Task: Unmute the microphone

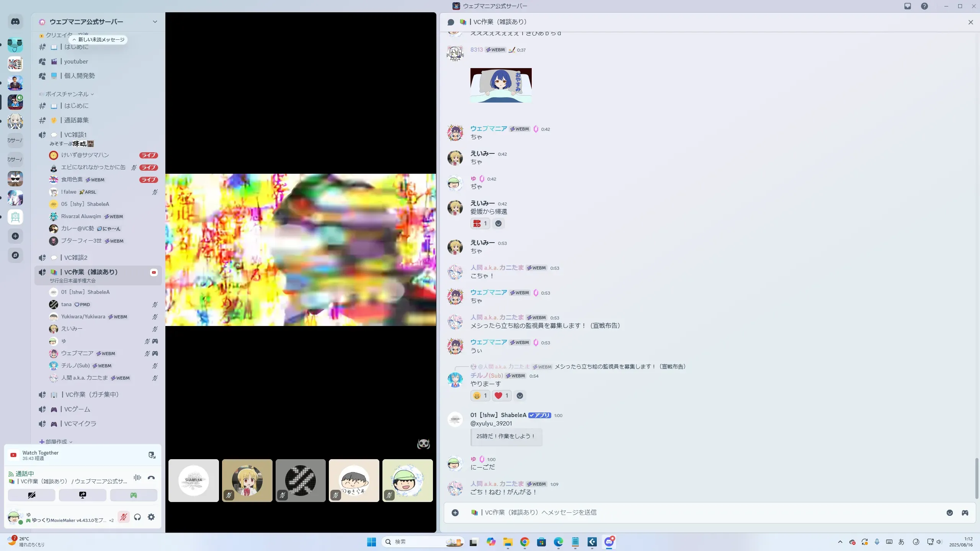Action: coord(123,517)
